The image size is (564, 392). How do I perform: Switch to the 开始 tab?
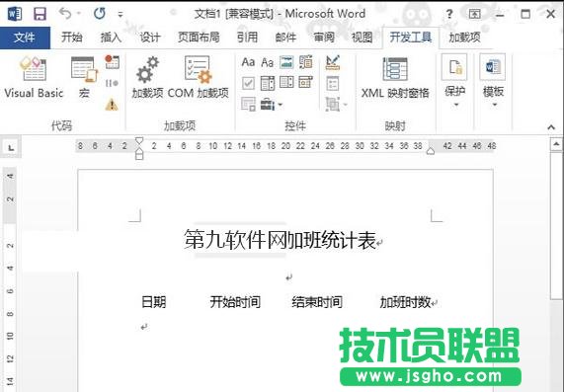coord(71,38)
